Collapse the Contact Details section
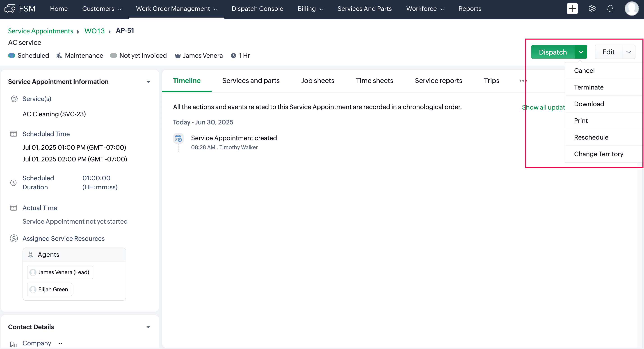This screenshot has width=644, height=349. point(148,327)
